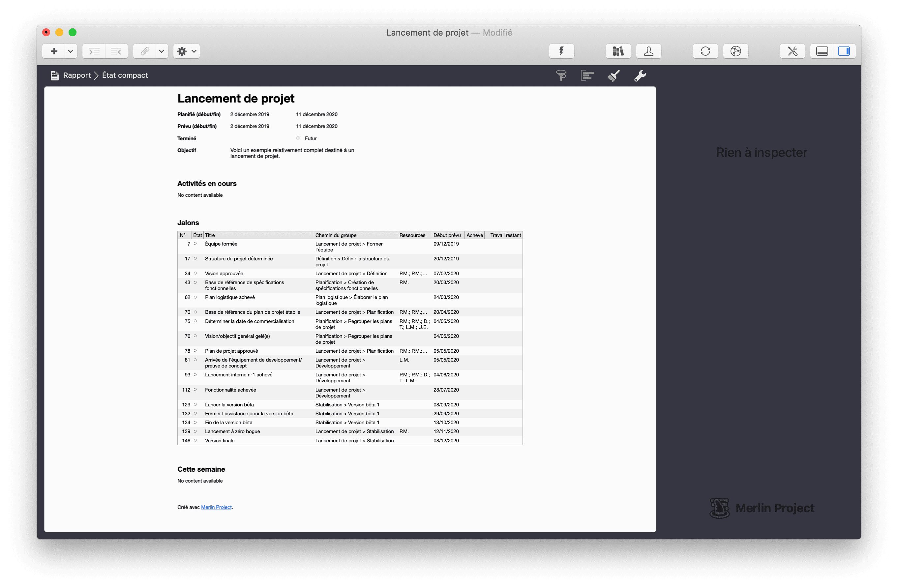Click the indent toolbar icon

click(x=94, y=51)
